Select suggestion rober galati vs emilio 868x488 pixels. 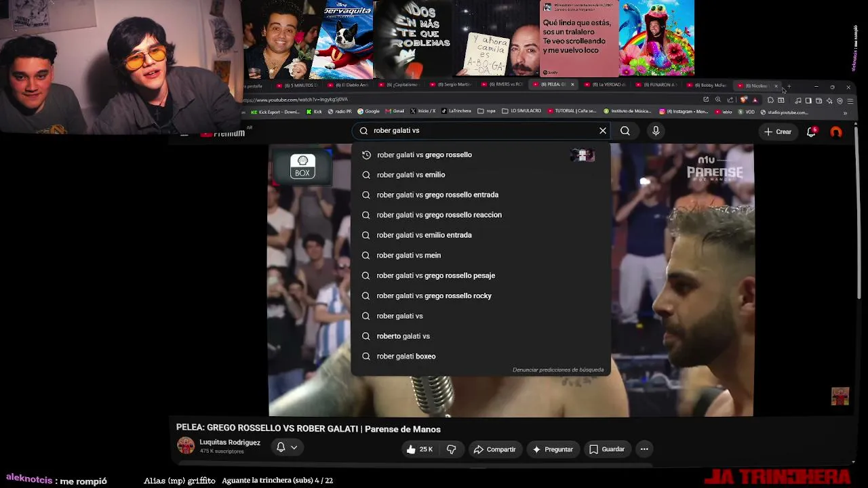coord(481,175)
